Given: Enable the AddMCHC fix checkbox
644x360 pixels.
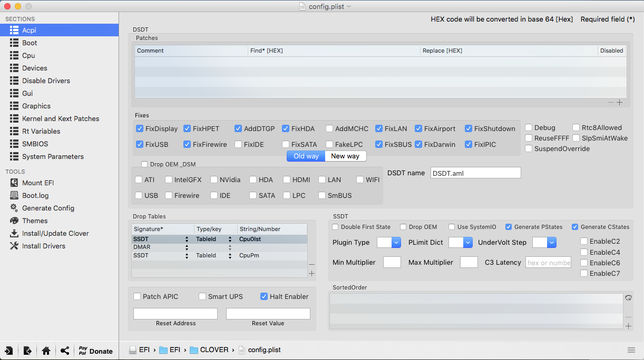Looking at the screenshot, I should tap(329, 128).
